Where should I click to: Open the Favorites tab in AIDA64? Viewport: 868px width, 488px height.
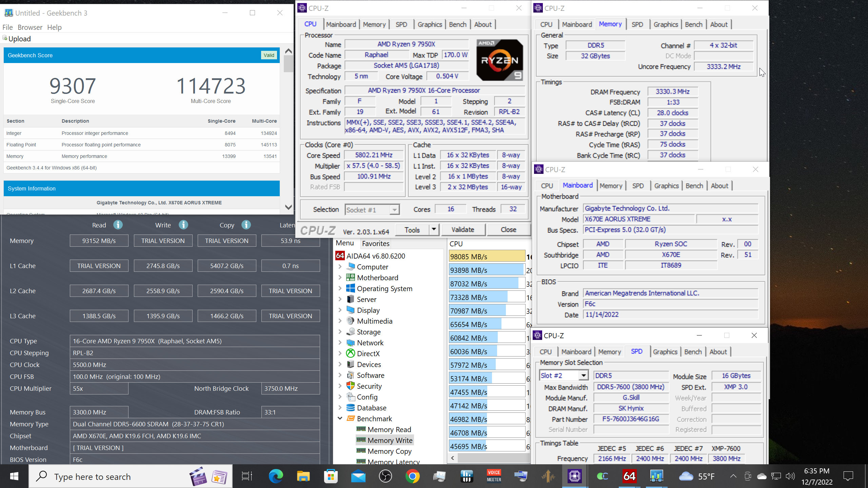pyautogui.click(x=375, y=243)
